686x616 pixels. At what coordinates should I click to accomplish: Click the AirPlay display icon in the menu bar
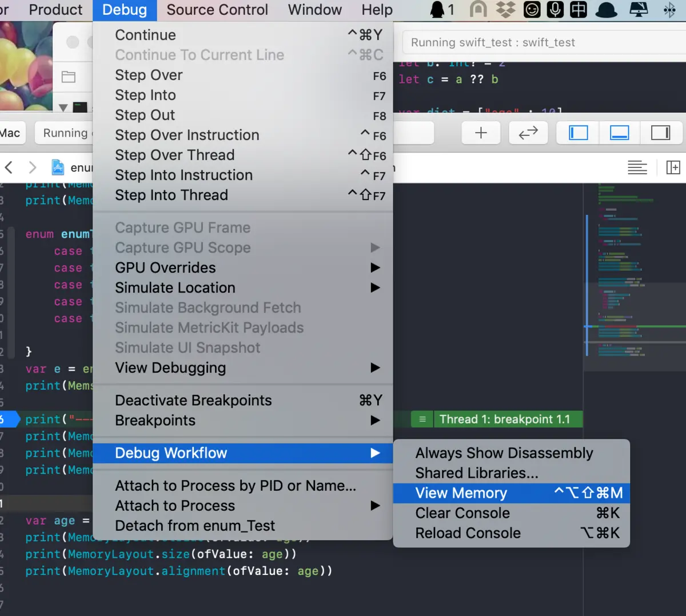coord(636,10)
